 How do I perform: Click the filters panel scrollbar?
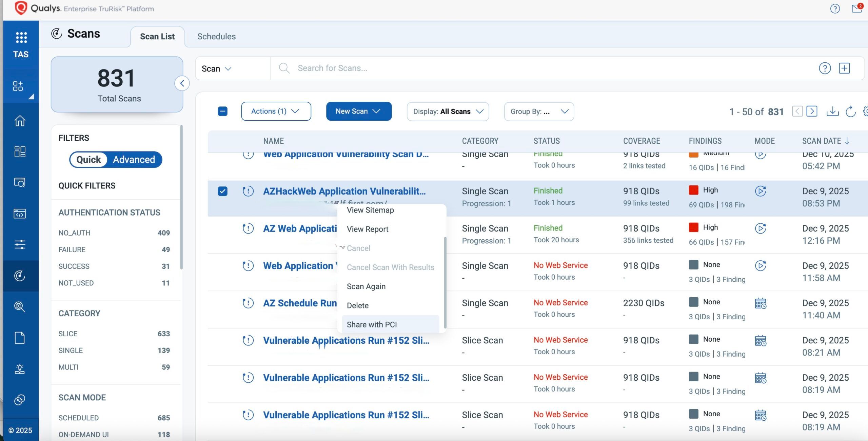click(x=181, y=198)
